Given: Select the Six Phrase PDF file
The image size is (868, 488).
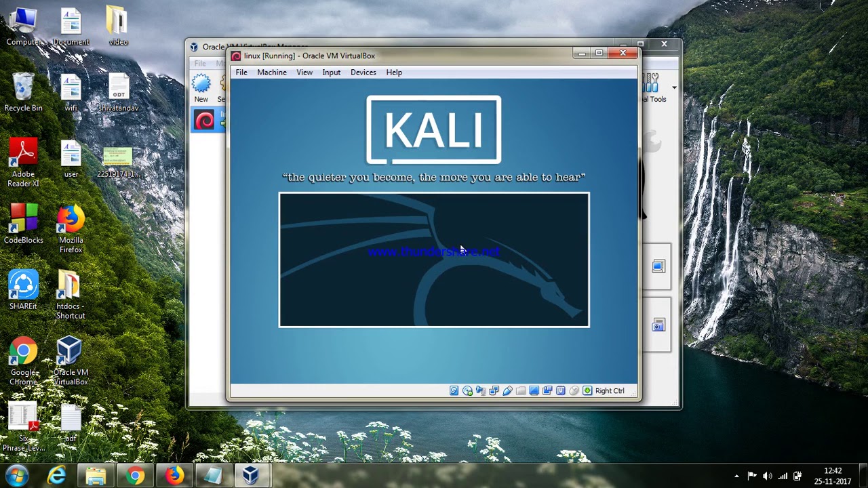Looking at the screenshot, I should click(23, 427).
